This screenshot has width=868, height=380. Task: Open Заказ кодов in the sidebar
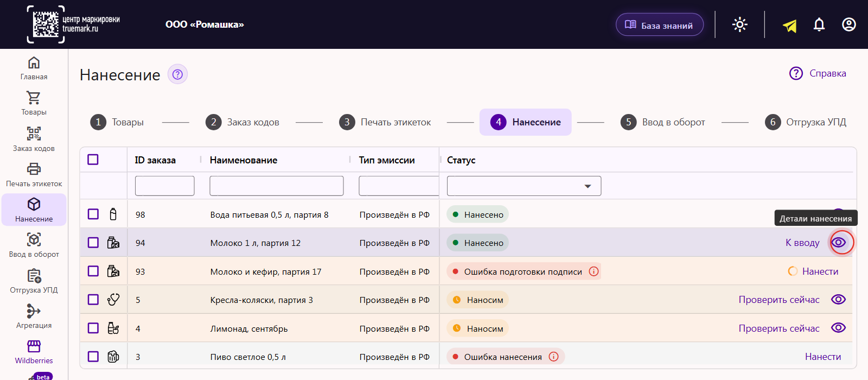click(x=34, y=140)
